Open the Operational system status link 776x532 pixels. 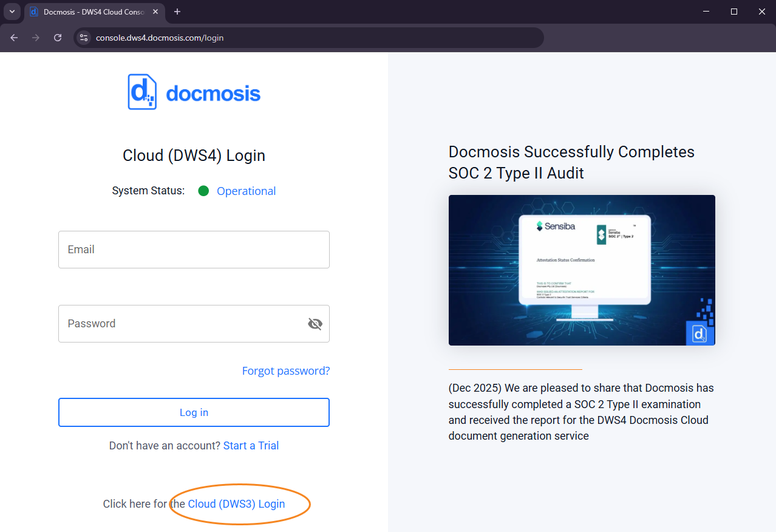point(246,191)
